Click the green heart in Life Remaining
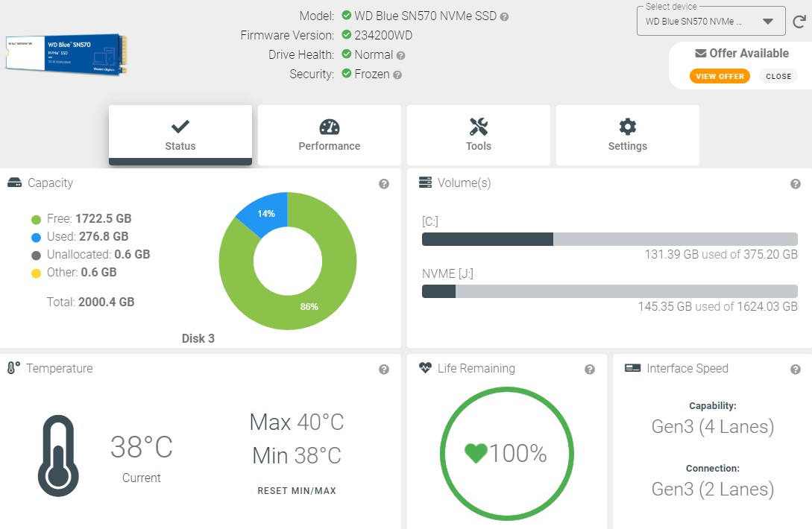The height and width of the screenshot is (529, 812). (476, 454)
